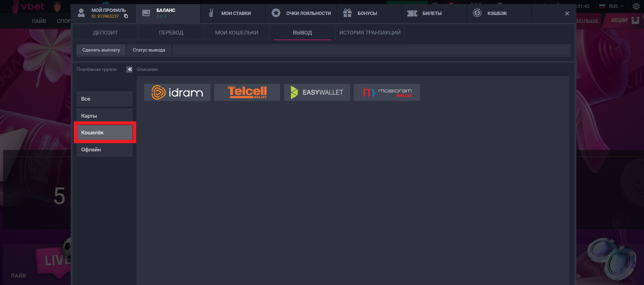This screenshot has height=285, width=644.
Task: Open the ИСТОРИЯ ТРАНЗАКЦИЙ sub-tab
Action: coord(370,33)
